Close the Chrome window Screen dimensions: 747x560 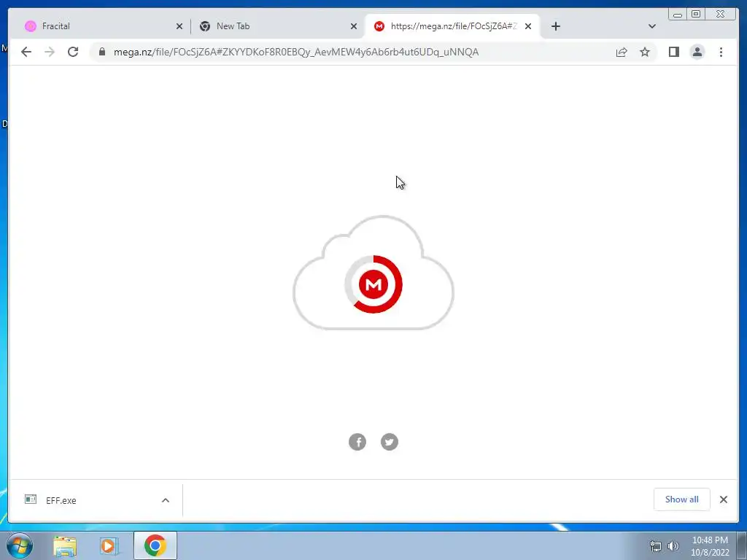(721, 15)
